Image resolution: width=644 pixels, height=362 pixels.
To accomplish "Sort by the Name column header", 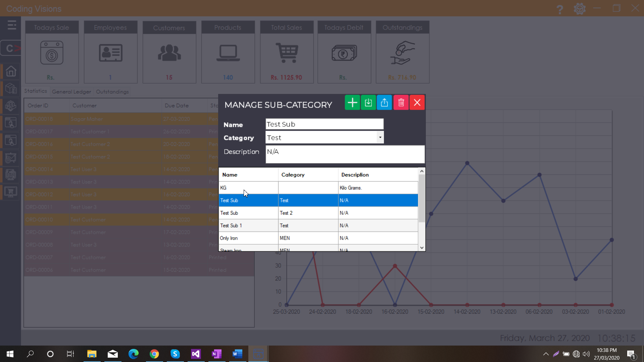I will (x=248, y=175).
